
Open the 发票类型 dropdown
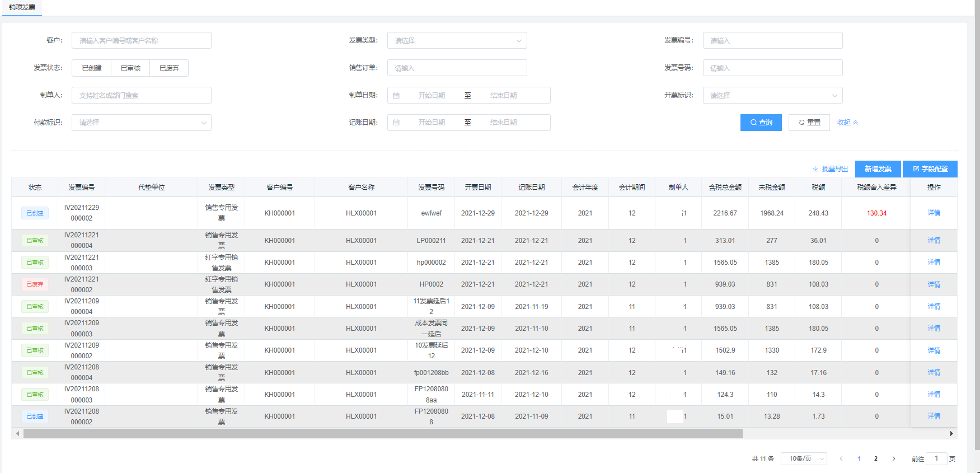(457, 41)
